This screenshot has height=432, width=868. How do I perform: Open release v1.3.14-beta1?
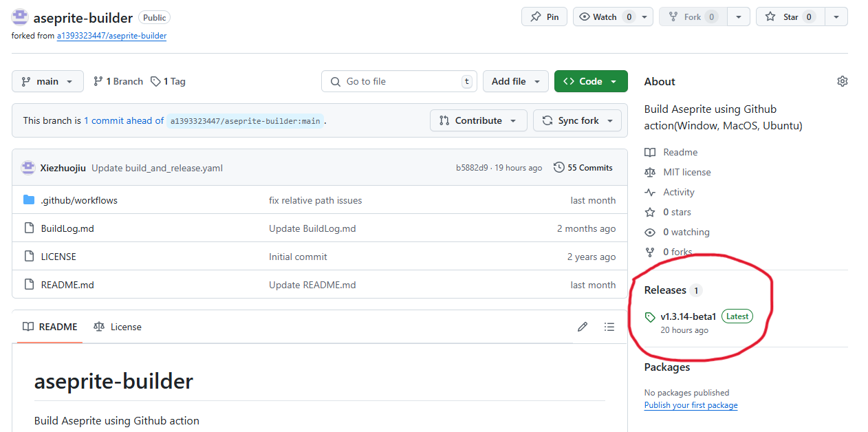688,316
